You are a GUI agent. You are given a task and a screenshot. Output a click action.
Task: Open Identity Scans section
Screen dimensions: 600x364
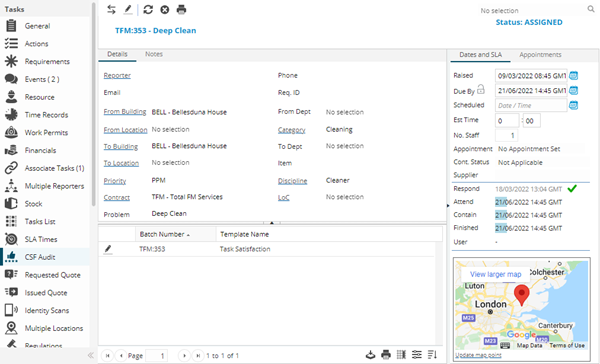tap(47, 310)
